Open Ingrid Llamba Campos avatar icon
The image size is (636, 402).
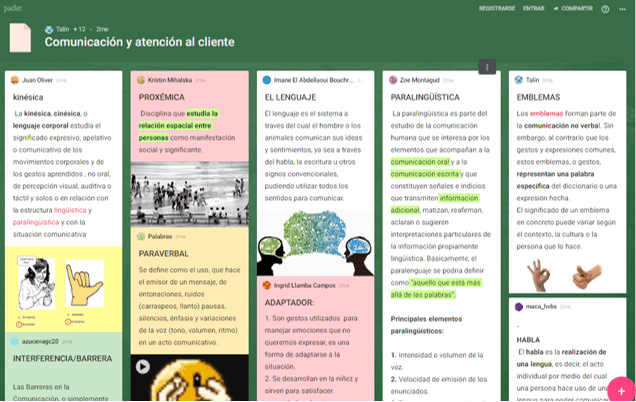pyautogui.click(x=266, y=285)
